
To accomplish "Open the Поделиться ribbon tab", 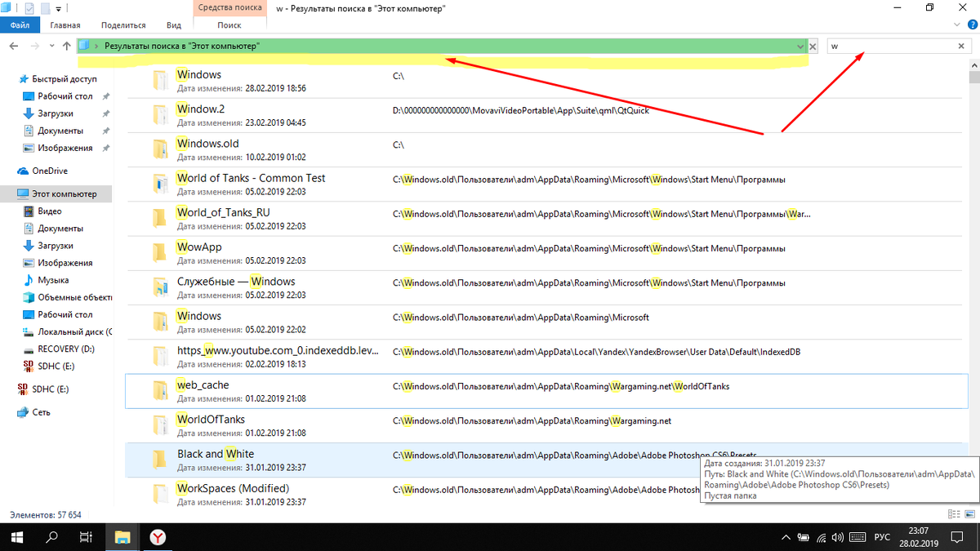I will coord(125,25).
